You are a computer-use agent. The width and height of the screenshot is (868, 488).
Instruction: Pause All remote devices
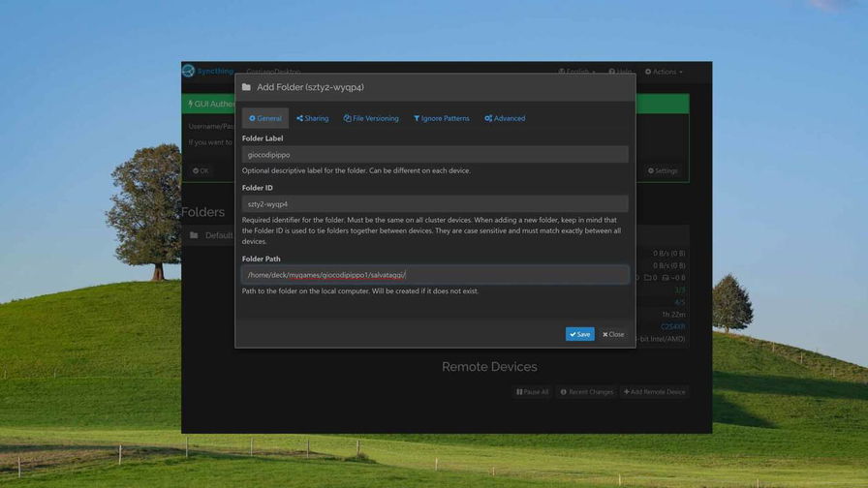[532, 392]
